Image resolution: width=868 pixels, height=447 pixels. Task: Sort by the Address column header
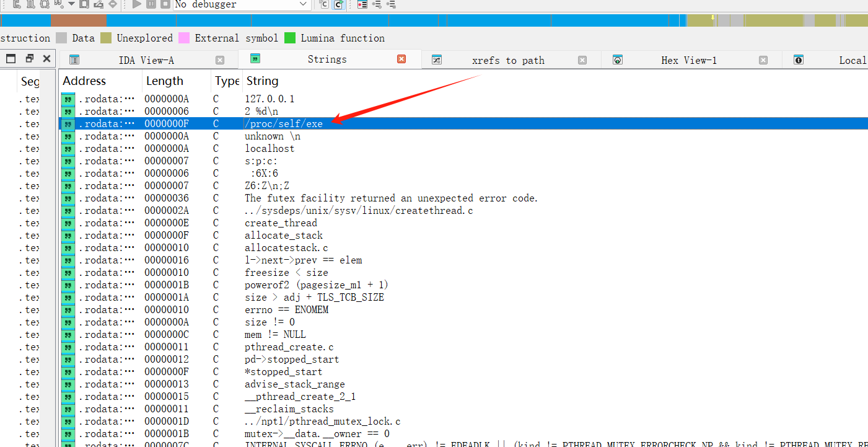tap(100, 81)
